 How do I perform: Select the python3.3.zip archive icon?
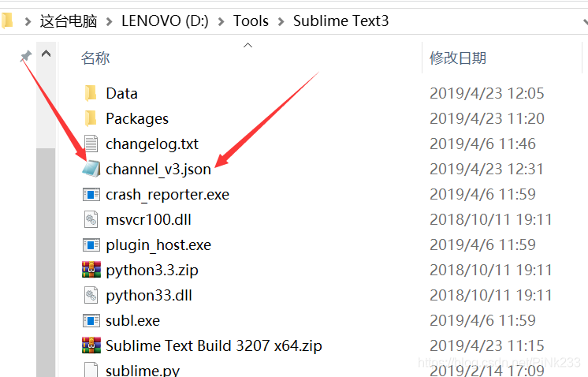(x=91, y=270)
